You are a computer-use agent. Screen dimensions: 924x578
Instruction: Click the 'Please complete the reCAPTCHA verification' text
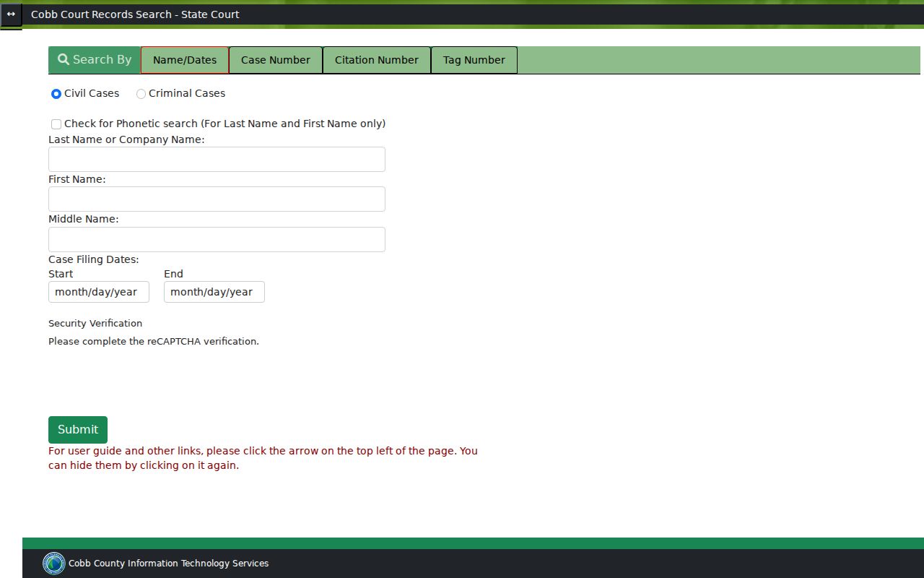pos(154,341)
